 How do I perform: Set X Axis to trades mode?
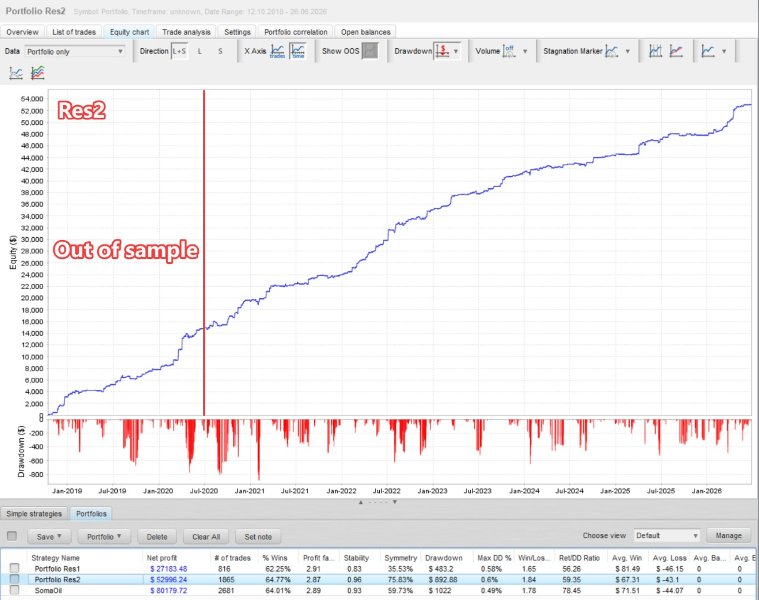pos(277,51)
